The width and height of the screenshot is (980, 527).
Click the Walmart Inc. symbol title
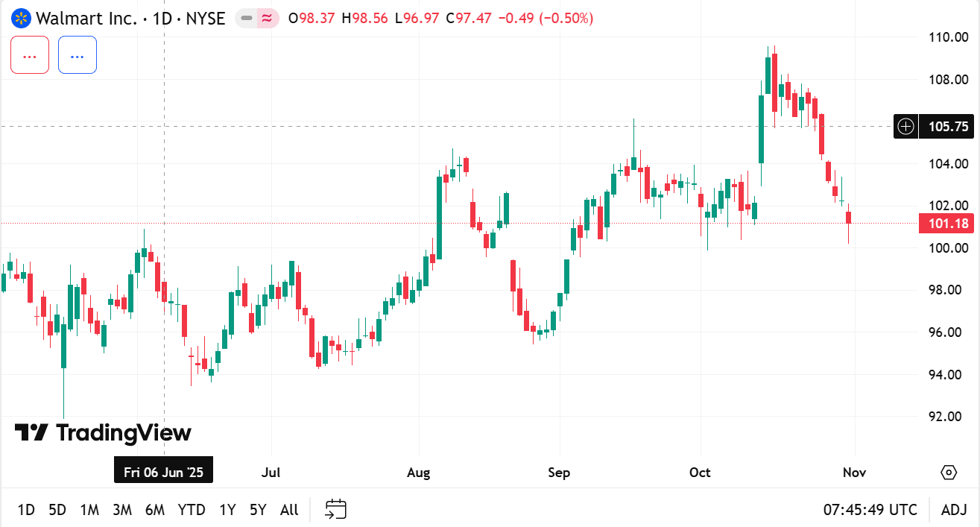tap(86, 19)
